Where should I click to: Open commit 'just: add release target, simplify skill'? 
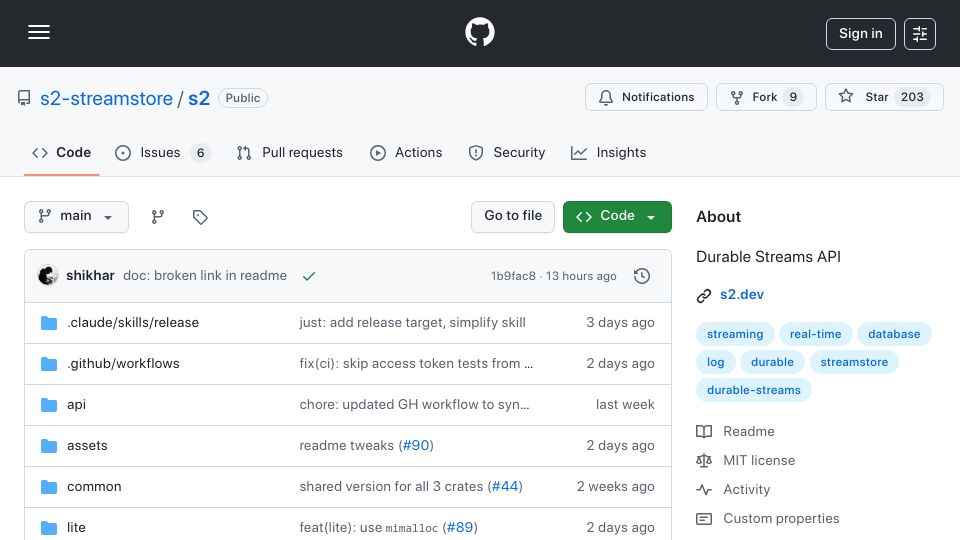[x=412, y=323]
